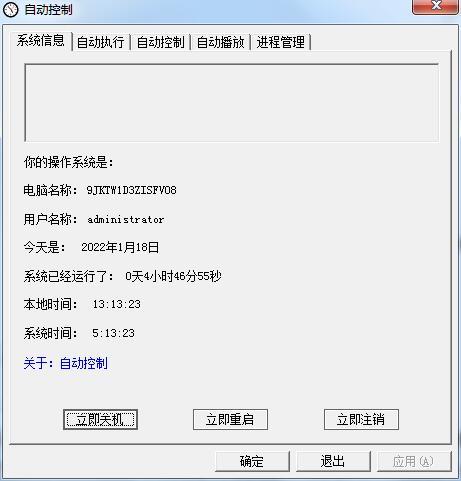Click the 立即重启 restart button
The width and height of the screenshot is (461, 481).
click(x=230, y=419)
